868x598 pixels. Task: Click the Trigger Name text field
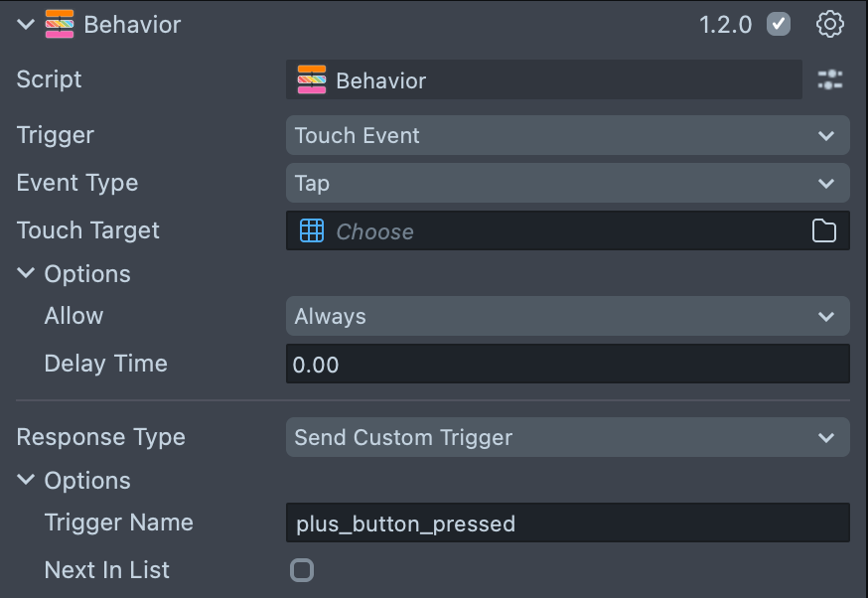567,523
